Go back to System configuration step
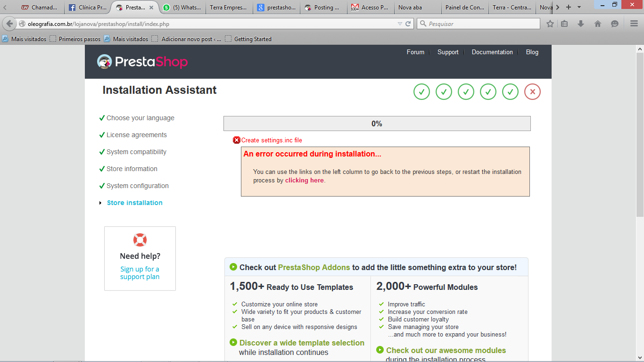644x362 pixels. pos(138,186)
